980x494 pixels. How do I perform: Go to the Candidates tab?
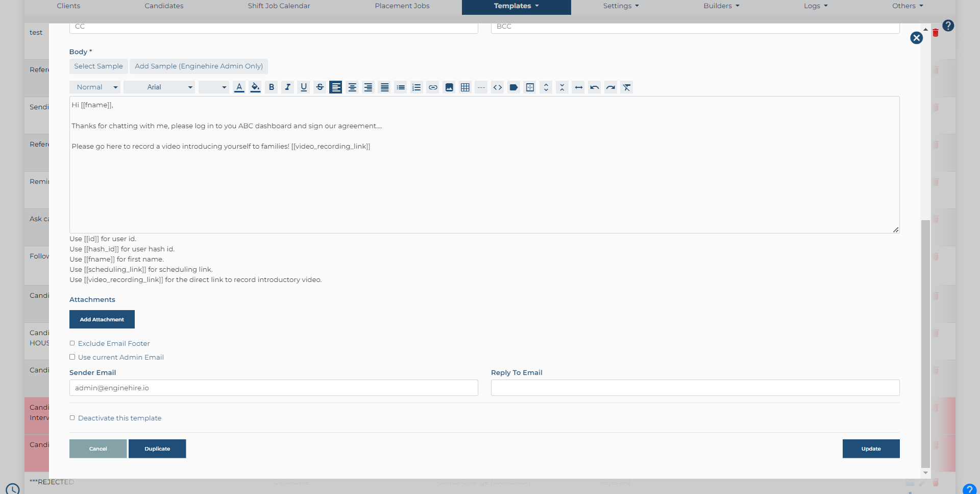click(x=164, y=6)
